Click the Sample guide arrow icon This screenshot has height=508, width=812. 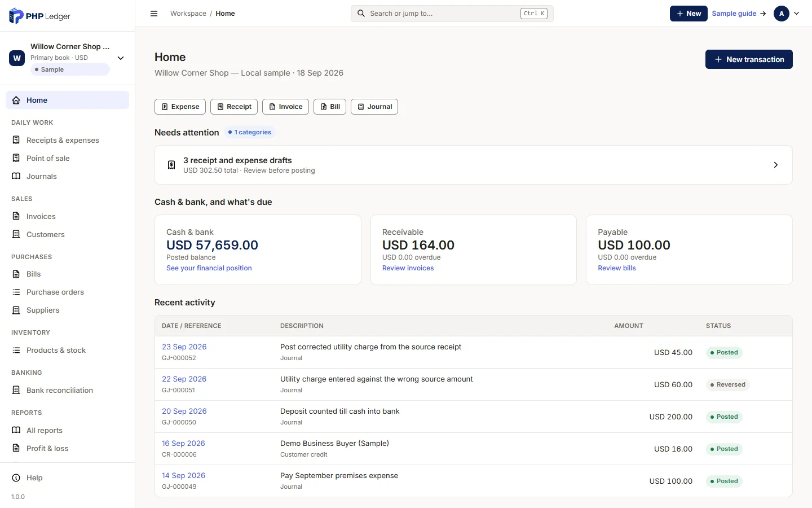tap(763, 14)
